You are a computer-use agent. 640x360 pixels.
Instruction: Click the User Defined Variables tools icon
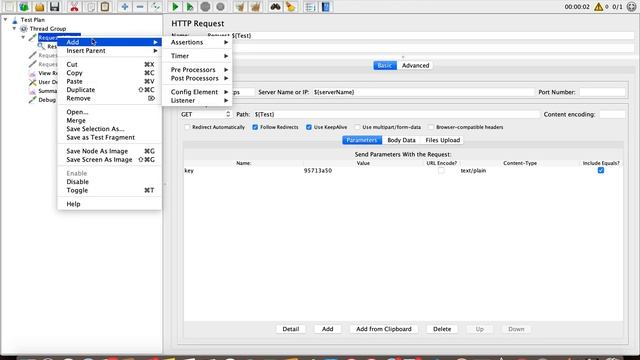click(32, 82)
